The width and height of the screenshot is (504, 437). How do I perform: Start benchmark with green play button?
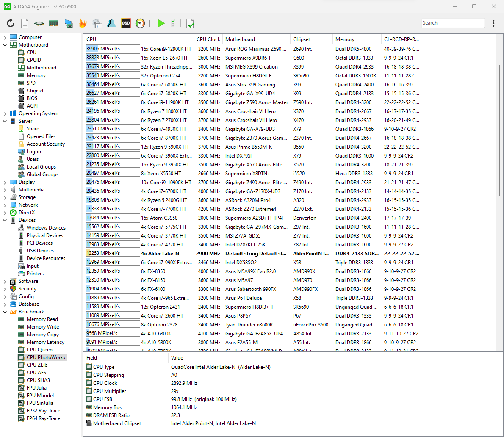[161, 23]
